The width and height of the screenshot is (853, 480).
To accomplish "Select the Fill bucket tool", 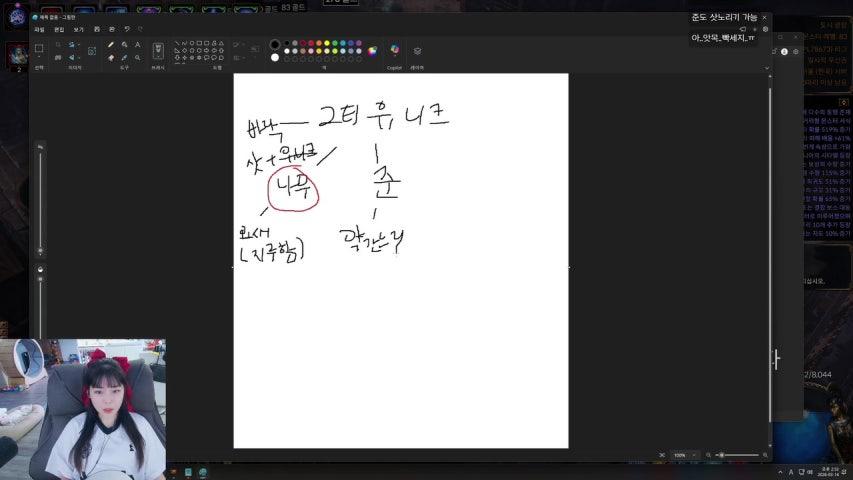I will tap(125, 45).
